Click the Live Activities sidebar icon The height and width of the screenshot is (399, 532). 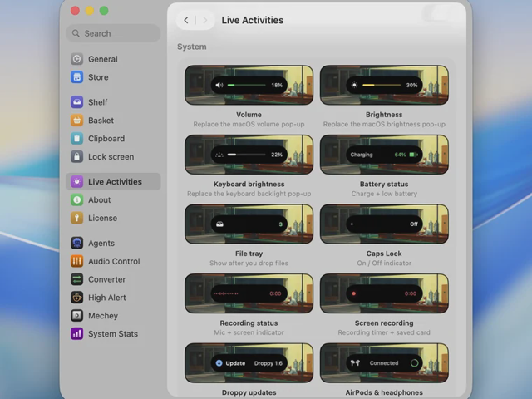(x=77, y=181)
